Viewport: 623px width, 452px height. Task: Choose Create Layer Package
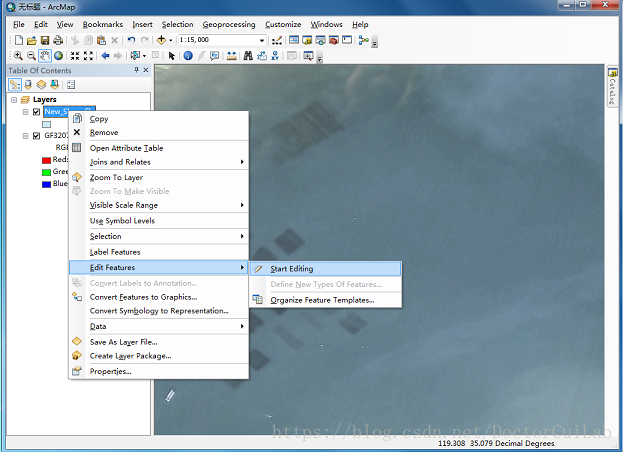click(159, 356)
